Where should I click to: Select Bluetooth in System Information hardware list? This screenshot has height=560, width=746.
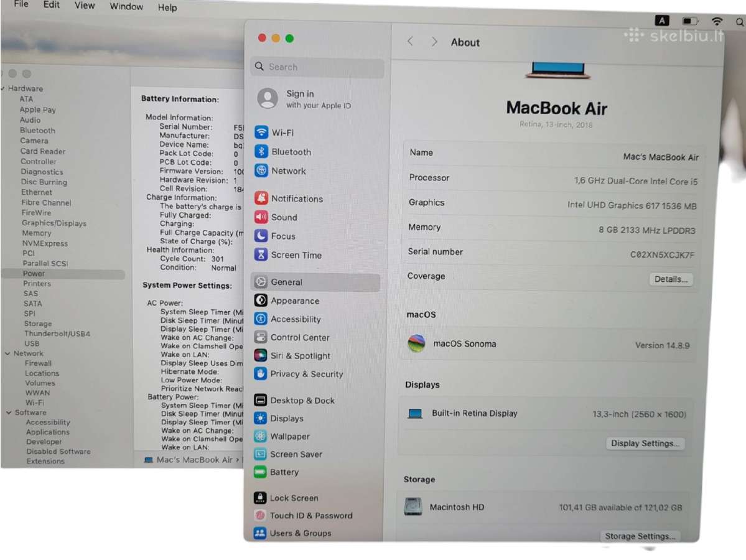click(37, 131)
